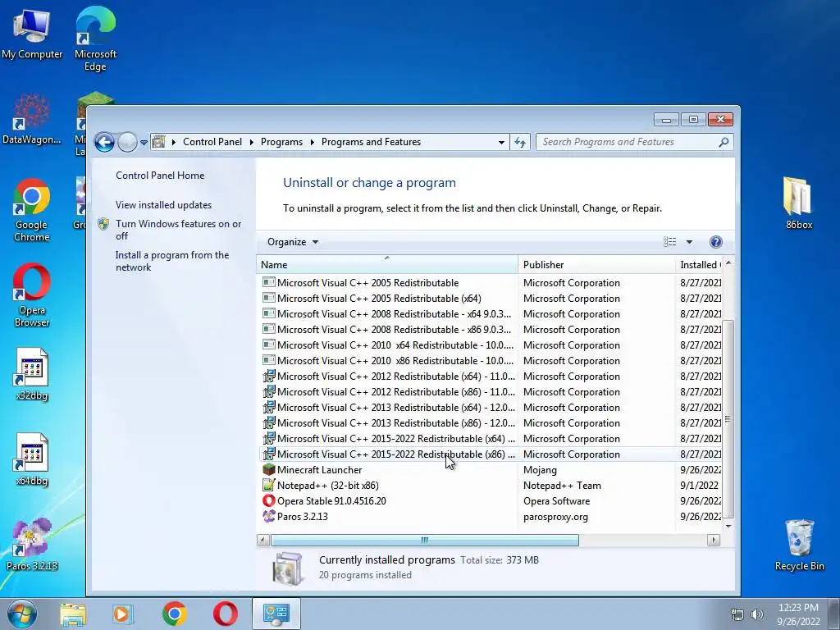Select the Notepad++ (32-bit x86) entry

[491, 486]
